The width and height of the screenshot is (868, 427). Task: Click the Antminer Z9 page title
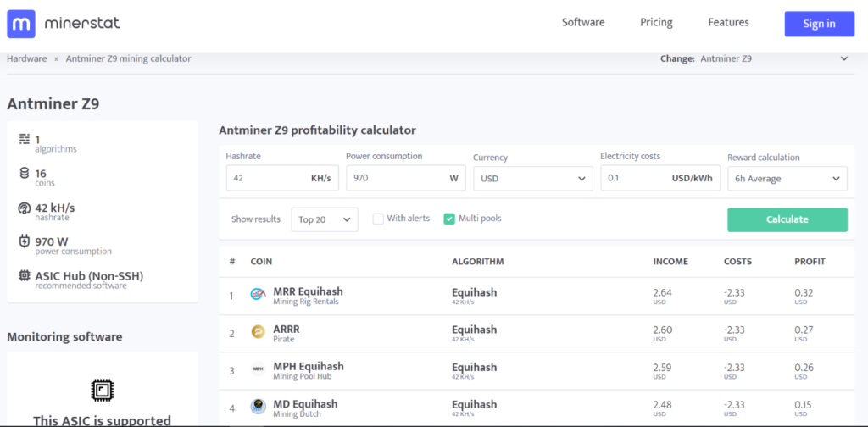coord(53,104)
